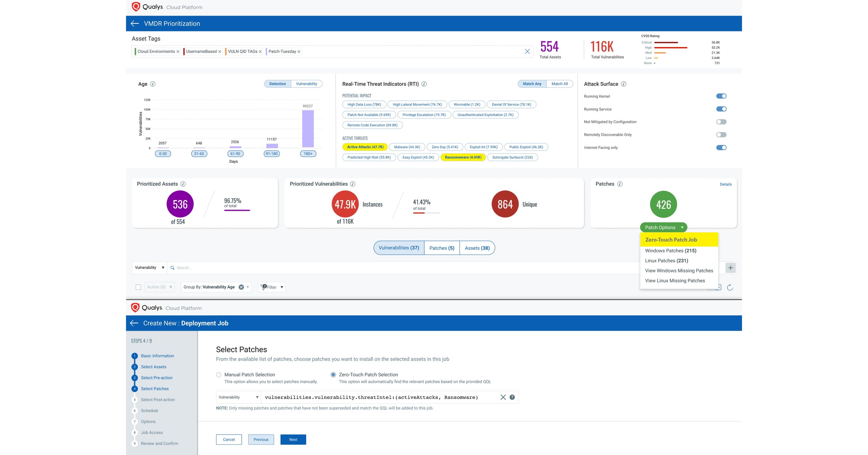Image resolution: width=868 pixels, height=455 pixels.
Task: Open the Age info tooltip icon
Action: click(x=152, y=84)
